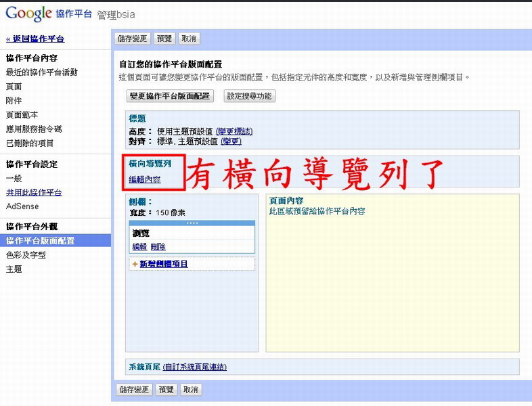532x406 pixels.
Task: Open 已刪除的項目 in the sidebar
Action: tap(30, 143)
